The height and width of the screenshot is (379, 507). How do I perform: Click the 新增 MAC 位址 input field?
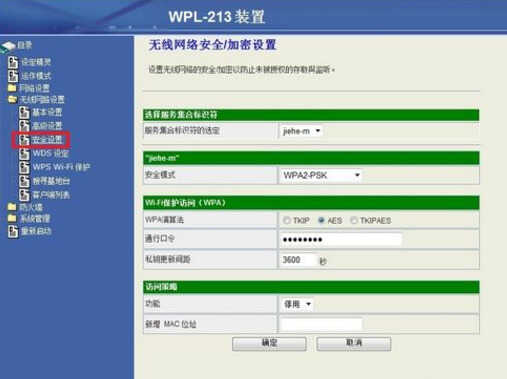coord(321,324)
